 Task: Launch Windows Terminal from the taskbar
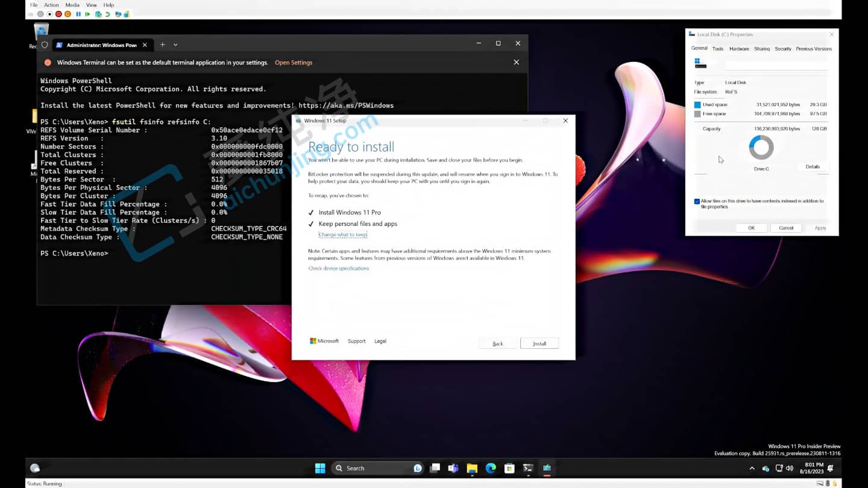click(x=528, y=468)
